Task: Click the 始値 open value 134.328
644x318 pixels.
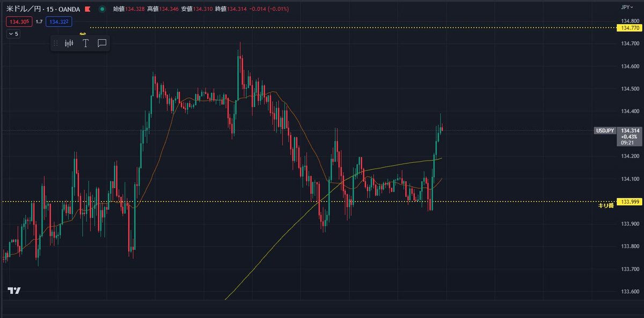Action: (136, 9)
